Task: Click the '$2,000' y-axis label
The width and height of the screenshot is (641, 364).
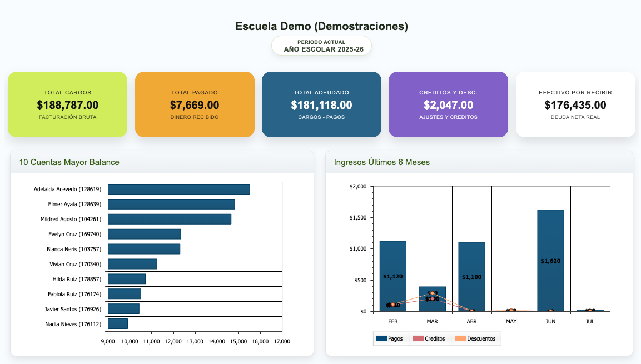Action: (358, 187)
